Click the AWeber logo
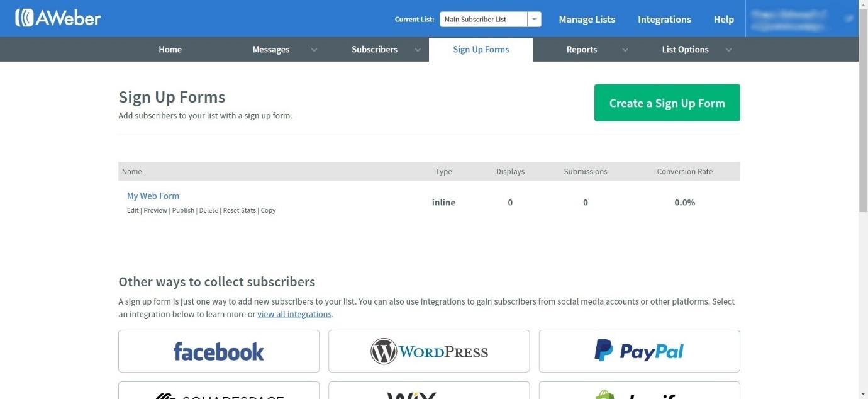Viewport: 868px width, 399px height. [x=58, y=18]
